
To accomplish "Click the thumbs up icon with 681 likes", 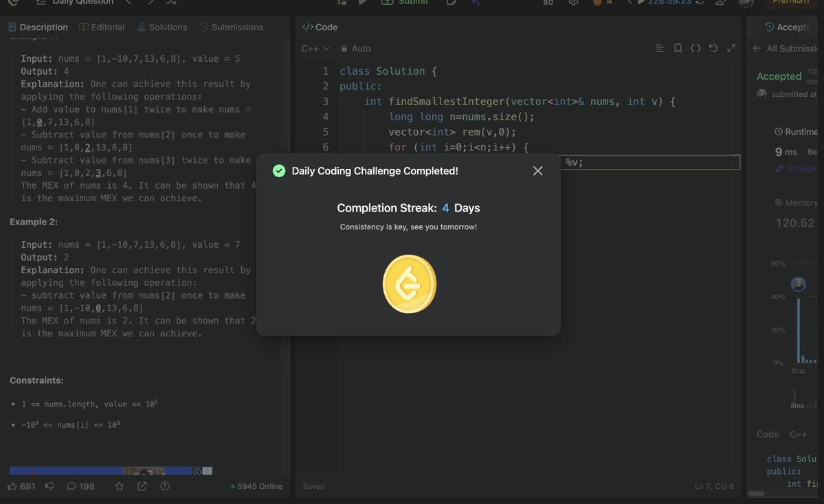I will pyautogui.click(x=21, y=486).
